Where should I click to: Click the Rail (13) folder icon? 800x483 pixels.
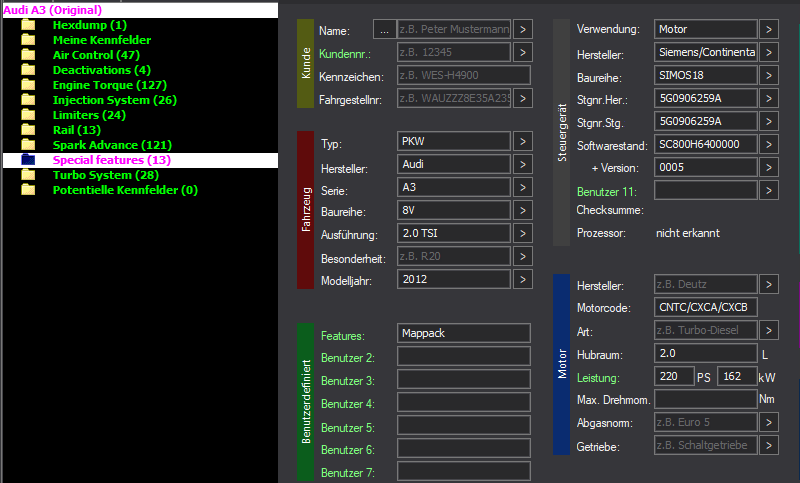tap(29, 130)
